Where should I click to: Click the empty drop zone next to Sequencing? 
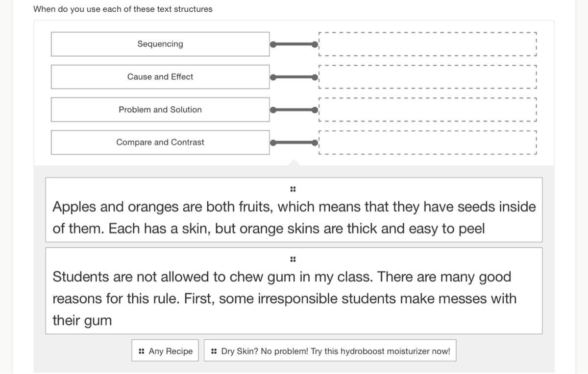428,45
